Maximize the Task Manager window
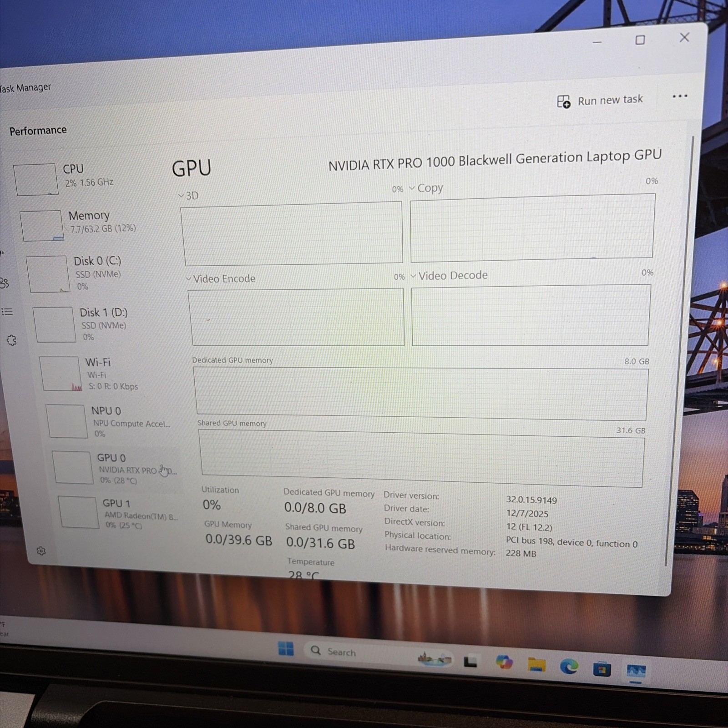 tap(640, 40)
